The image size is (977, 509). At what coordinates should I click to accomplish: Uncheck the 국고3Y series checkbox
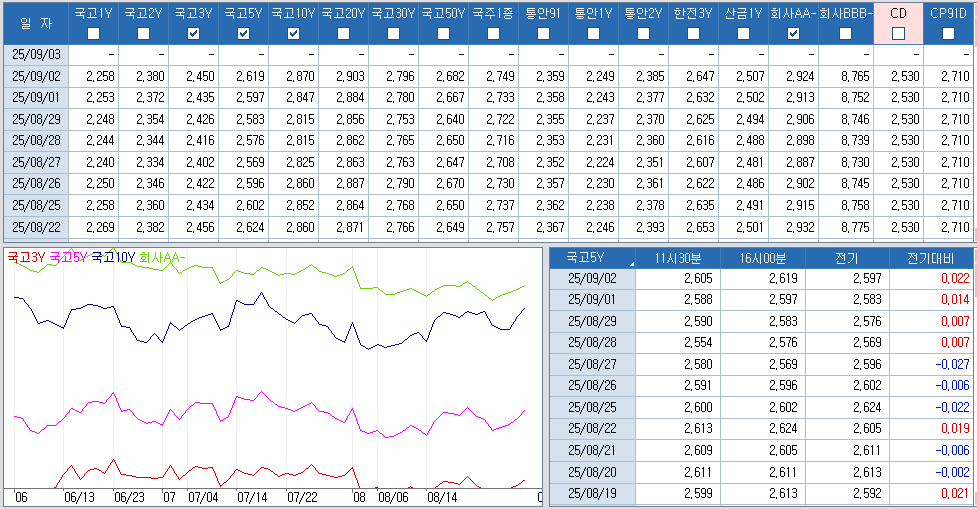coord(193,34)
